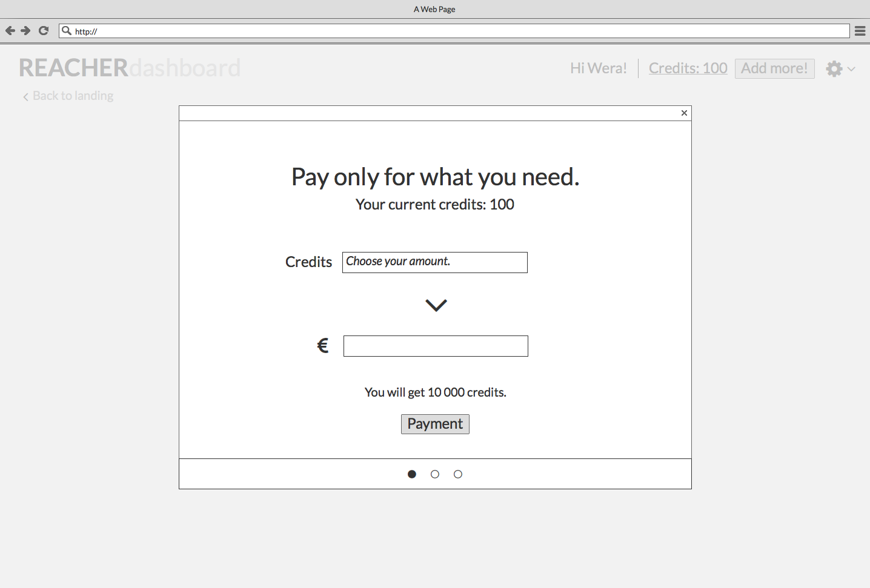Reload the page with the refresh icon
This screenshot has width=870, height=588.
[44, 30]
